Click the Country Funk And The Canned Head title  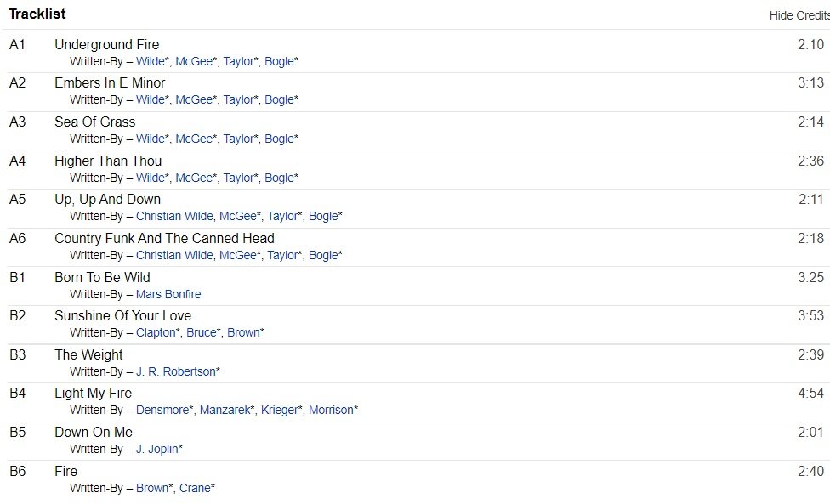[x=164, y=238]
